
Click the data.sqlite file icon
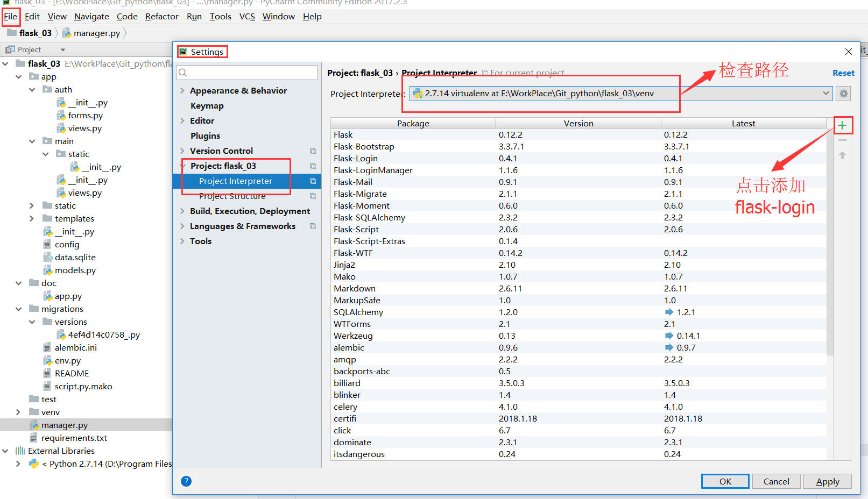coord(47,258)
